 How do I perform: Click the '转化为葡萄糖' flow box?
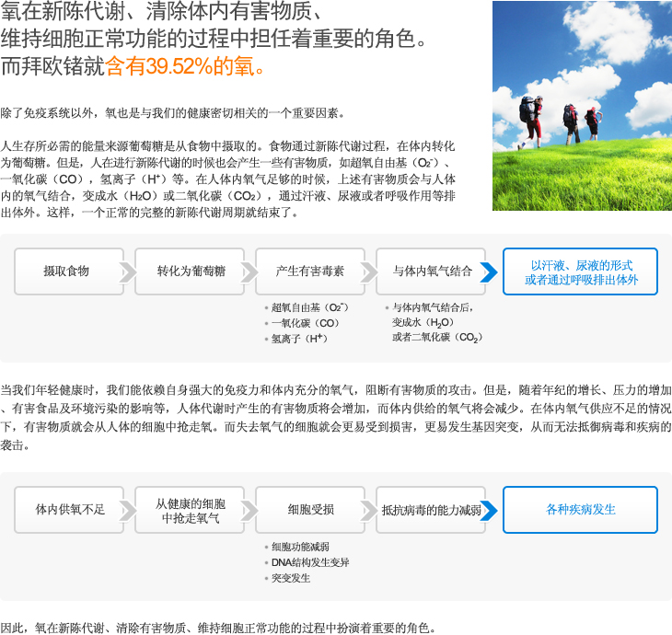click(190, 271)
